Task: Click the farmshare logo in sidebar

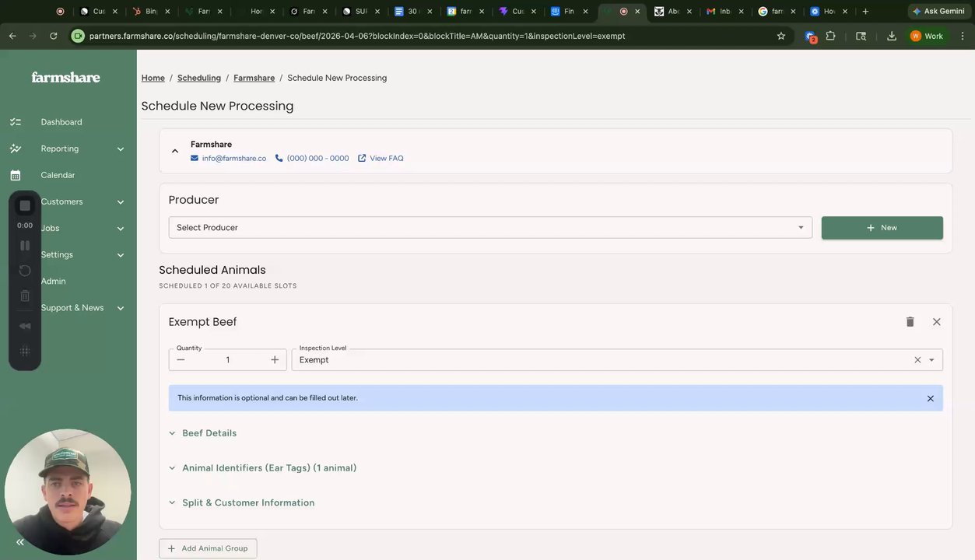Action: 65,77
